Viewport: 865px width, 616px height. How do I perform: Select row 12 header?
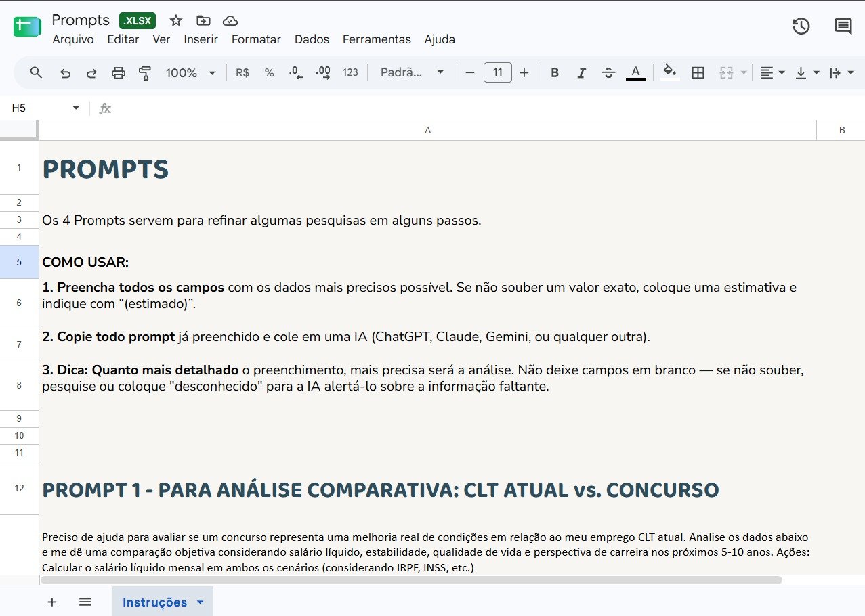(19, 488)
